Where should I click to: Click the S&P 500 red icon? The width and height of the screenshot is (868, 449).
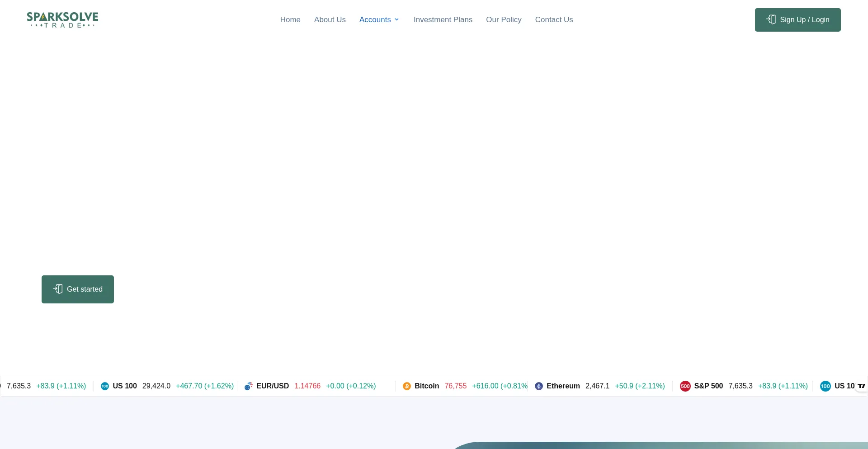coord(685,386)
